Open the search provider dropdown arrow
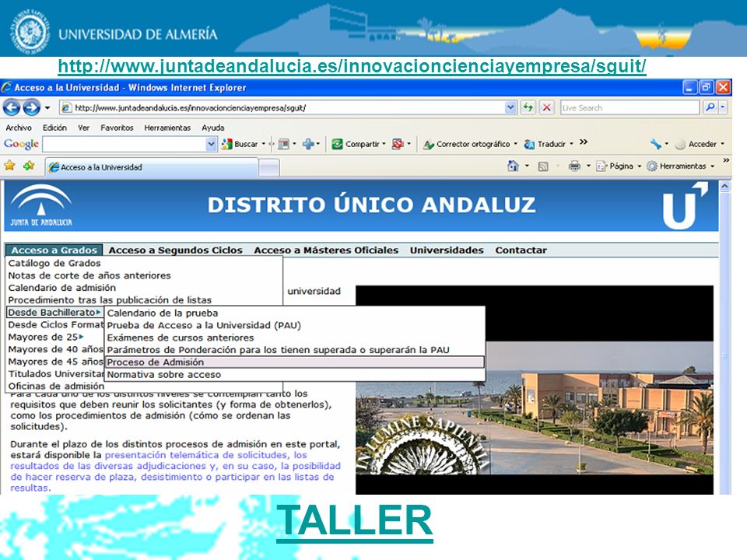This screenshot has height=560, width=747. click(x=723, y=107)
